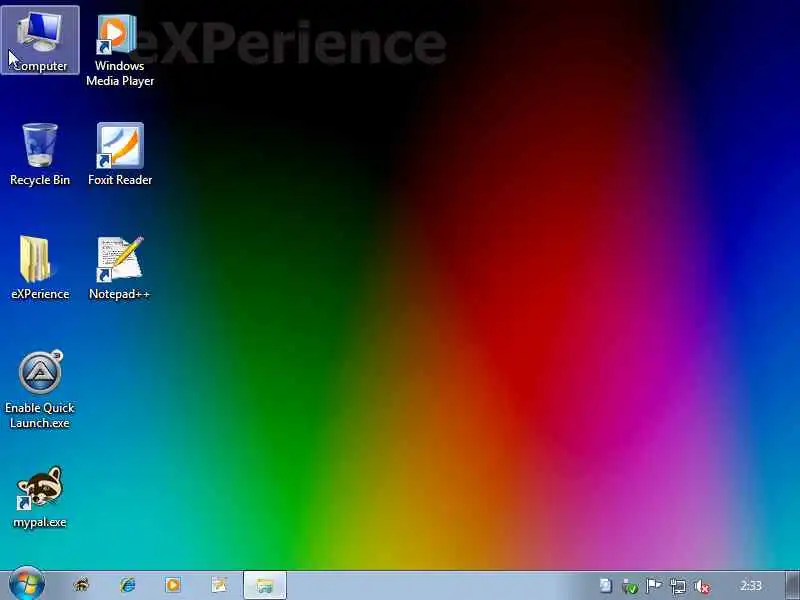Click the Show Desktop button
800x600 pixels.
click(792, 585)
